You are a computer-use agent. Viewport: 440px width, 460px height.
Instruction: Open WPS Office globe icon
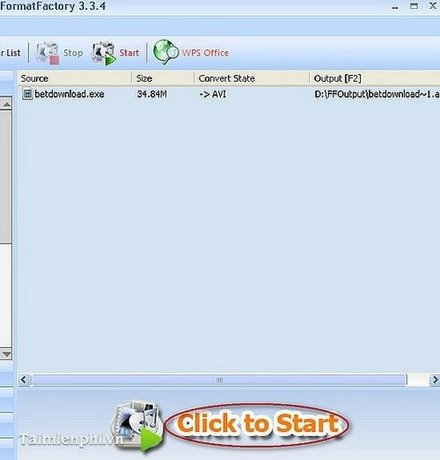[166, 52]
